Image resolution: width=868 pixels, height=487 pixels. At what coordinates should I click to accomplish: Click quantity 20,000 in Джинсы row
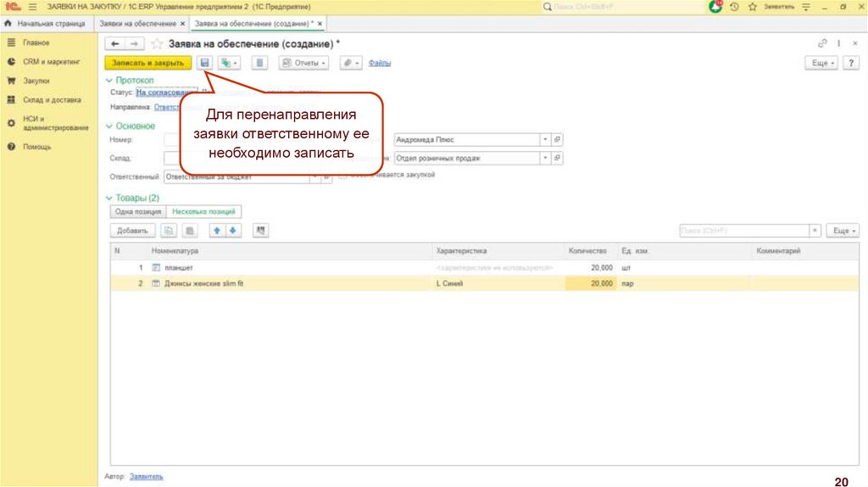click(591, 283)
